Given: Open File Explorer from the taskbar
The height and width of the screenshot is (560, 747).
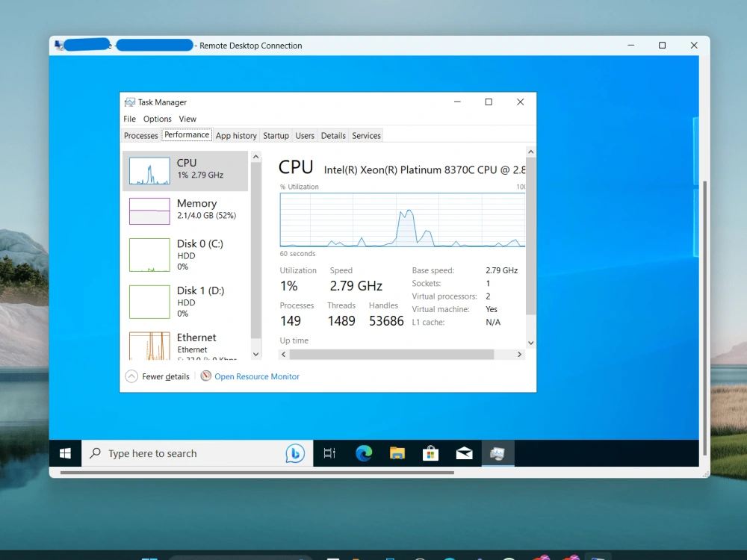Looking at the screenshot, I should click(x=397, y=453).
